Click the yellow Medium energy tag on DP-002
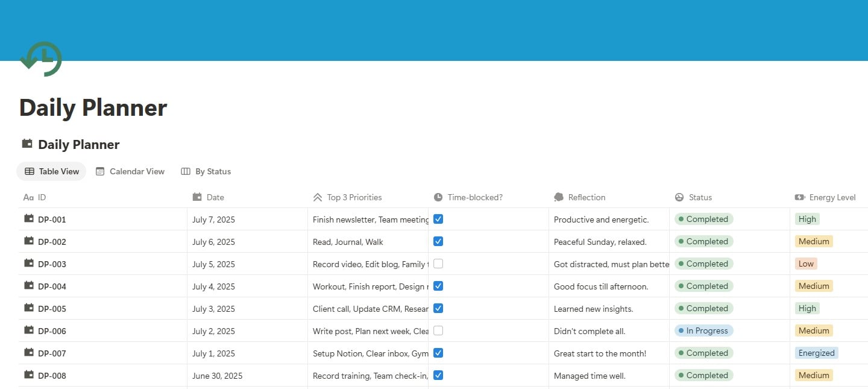Image resolution: width=868 pixels, height=389 pixels. pos(814,241)
